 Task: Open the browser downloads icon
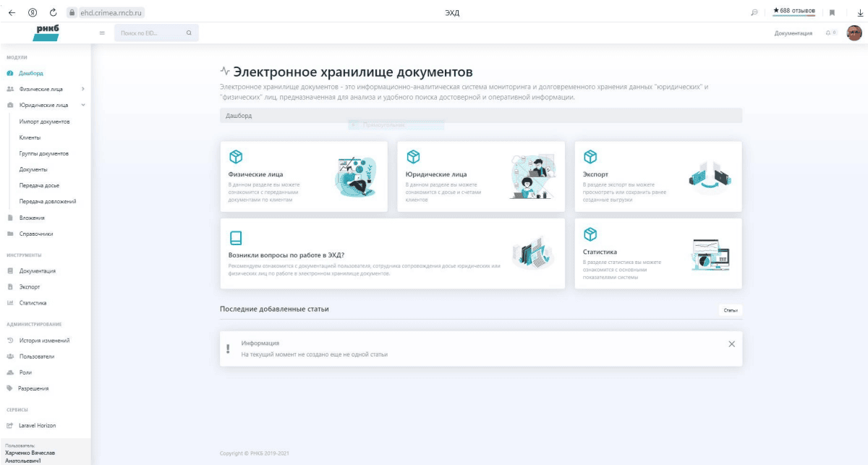pyautogui.click(x=860, y=12)
